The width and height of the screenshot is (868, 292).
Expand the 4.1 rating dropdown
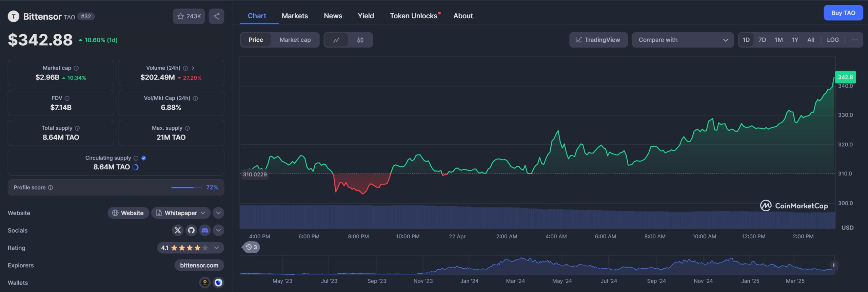click(190, 248)
